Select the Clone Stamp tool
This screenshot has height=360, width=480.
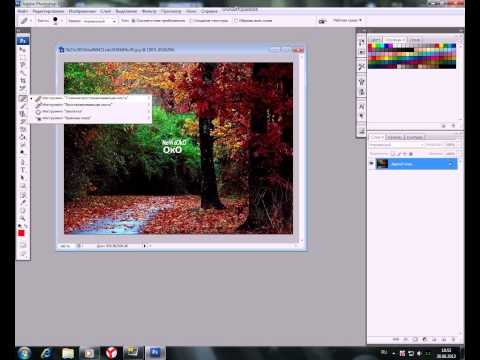[23, 114]
